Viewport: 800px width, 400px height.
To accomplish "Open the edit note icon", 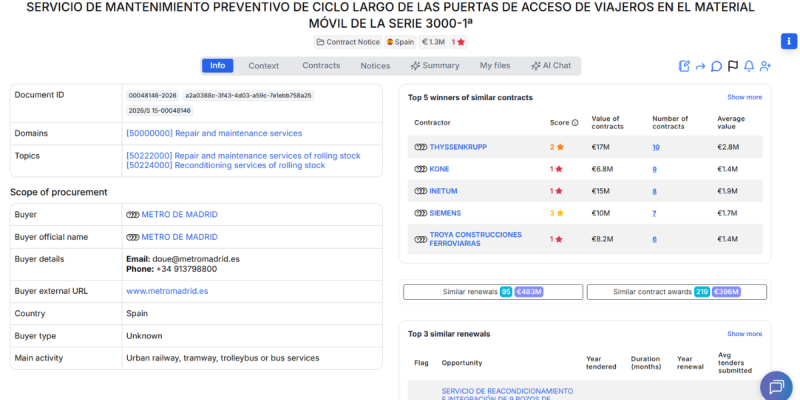I will 684,66.
